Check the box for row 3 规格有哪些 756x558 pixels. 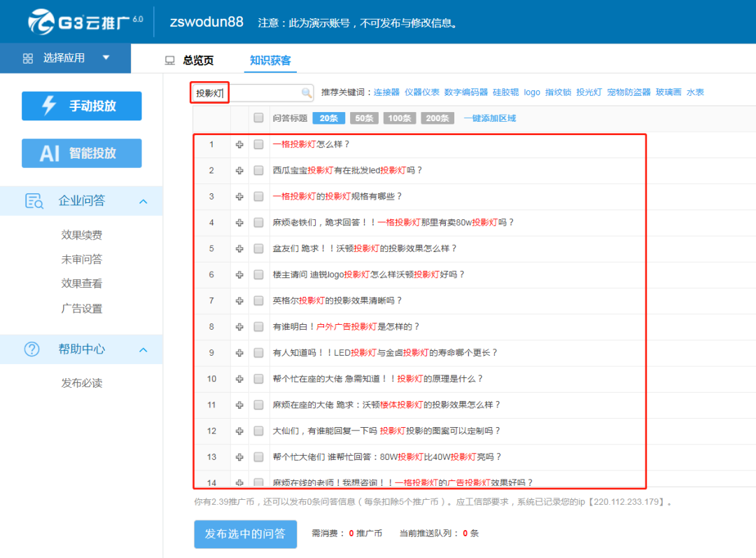(258, 196)
